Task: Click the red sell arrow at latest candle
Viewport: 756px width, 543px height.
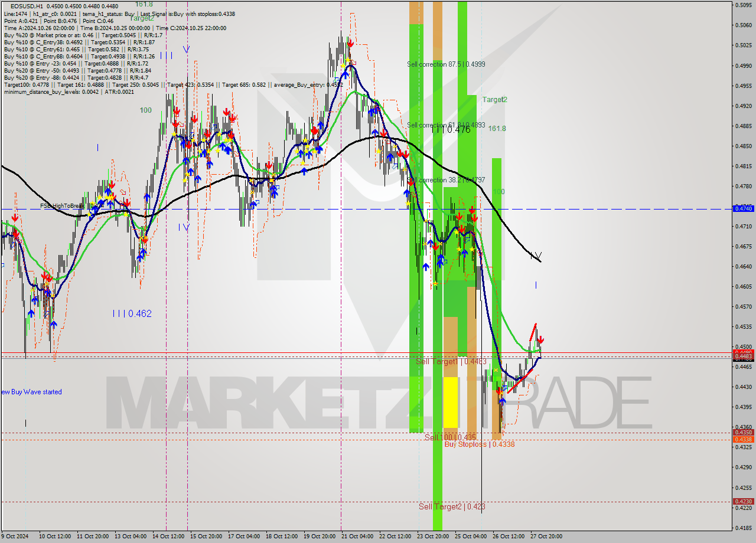Action: [x=540, y=340]
